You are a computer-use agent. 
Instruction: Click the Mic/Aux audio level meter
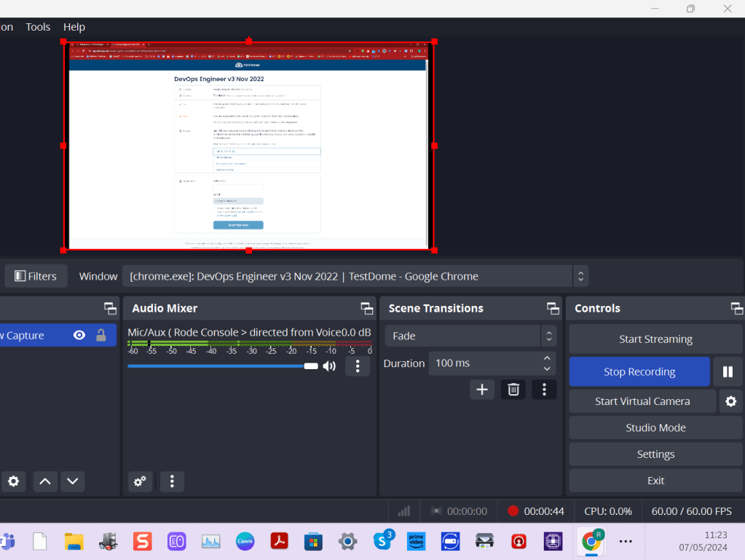click(x=250, y=344)
